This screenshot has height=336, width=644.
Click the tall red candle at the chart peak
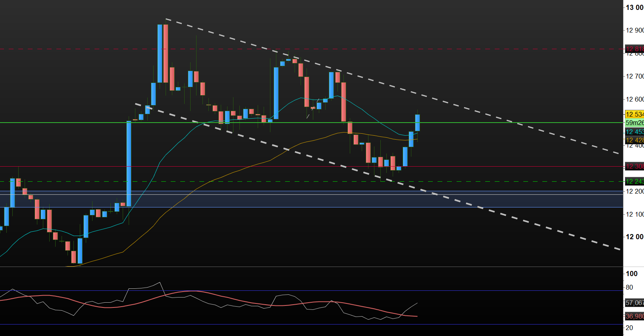(166, 54)
